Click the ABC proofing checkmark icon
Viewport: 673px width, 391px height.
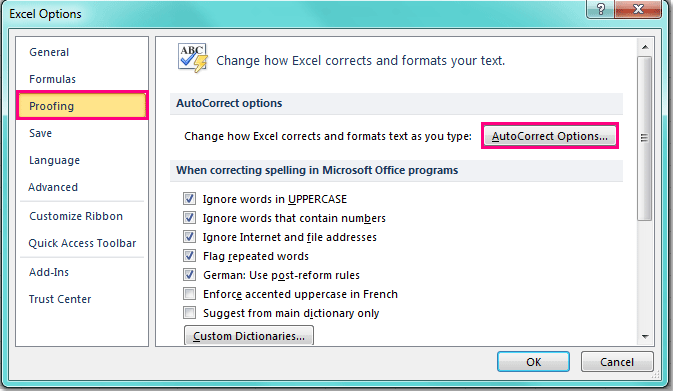[193, 58]
